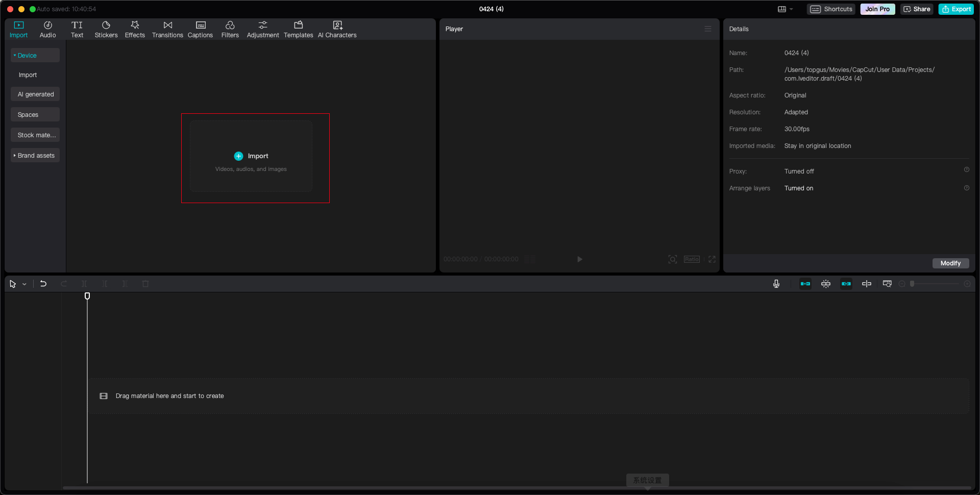This screenshot has width=980, height=495.
Task: Click the Auto saved time status
Action: pos(66,9)
